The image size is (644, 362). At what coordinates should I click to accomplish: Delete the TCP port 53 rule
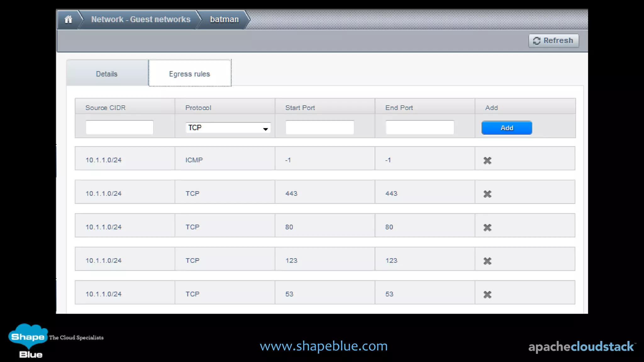click(x=487, y=295)
